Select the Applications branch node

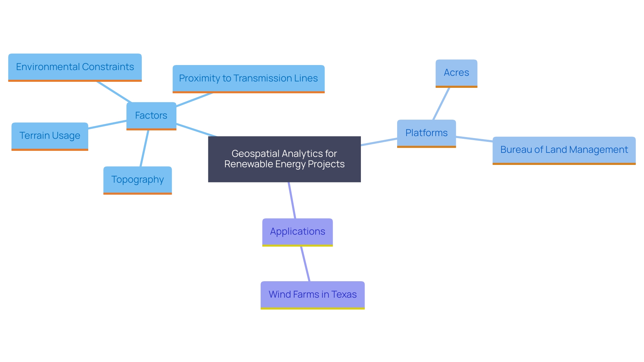[x=299, y=230]
